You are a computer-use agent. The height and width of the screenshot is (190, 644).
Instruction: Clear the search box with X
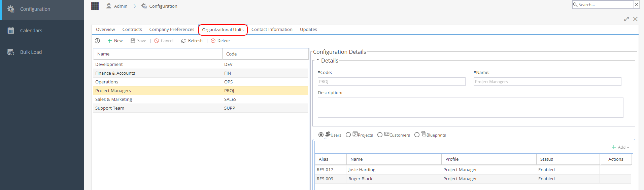(x=636, y=5)
